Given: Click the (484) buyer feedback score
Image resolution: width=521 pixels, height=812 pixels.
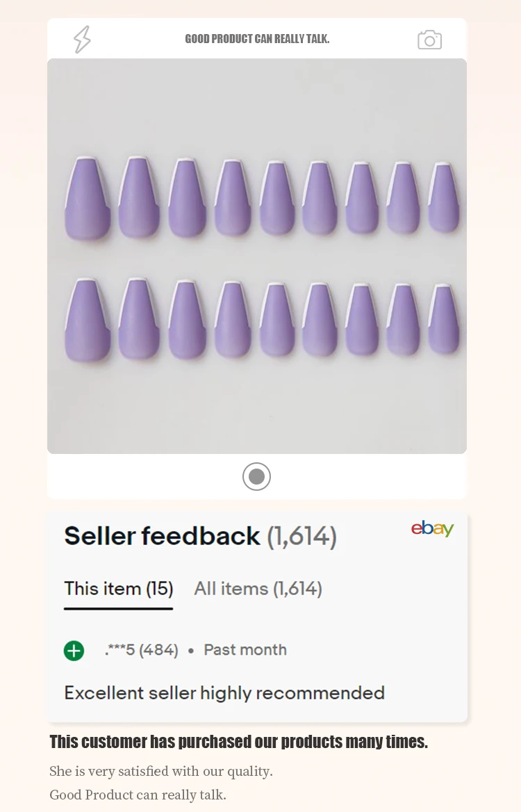Looking at the screenshot, I should pos(158,650).
